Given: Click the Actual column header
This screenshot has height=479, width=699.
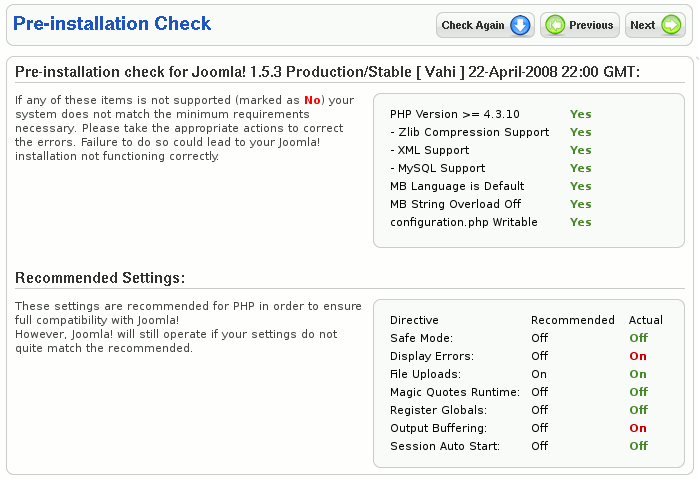Looking at the screenshot, I should click(646, 320).
